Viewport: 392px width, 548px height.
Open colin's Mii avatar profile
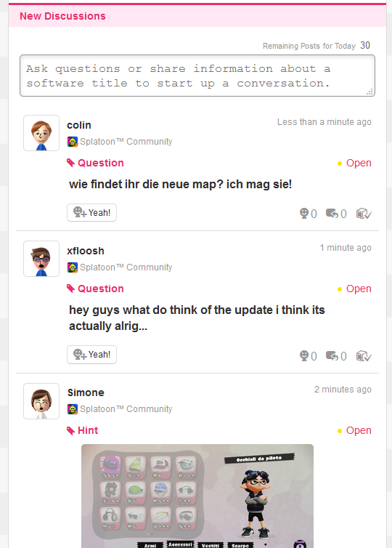41,133
